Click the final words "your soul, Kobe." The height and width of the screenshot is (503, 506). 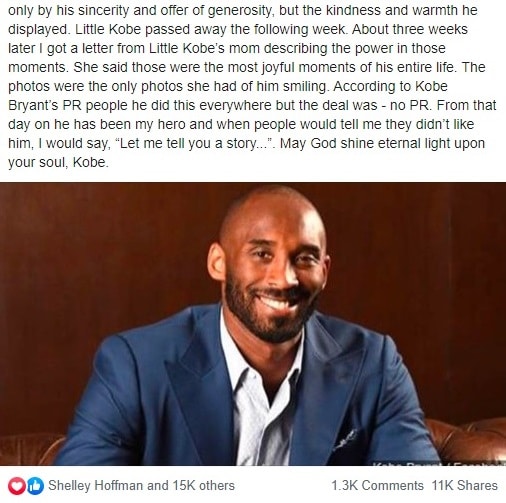58,162
